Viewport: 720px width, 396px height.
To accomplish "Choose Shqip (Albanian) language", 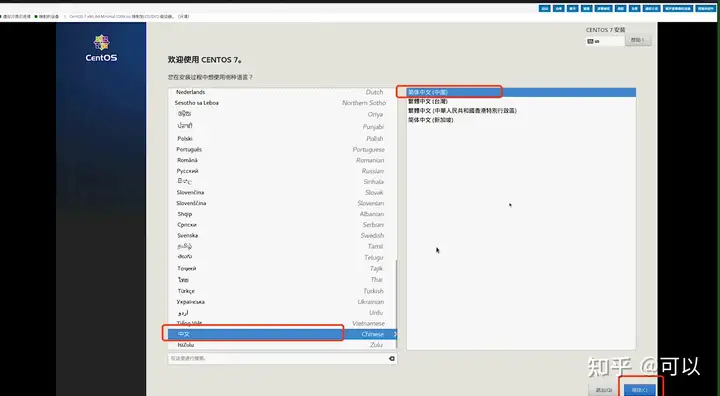I will [x=281, y=214].
